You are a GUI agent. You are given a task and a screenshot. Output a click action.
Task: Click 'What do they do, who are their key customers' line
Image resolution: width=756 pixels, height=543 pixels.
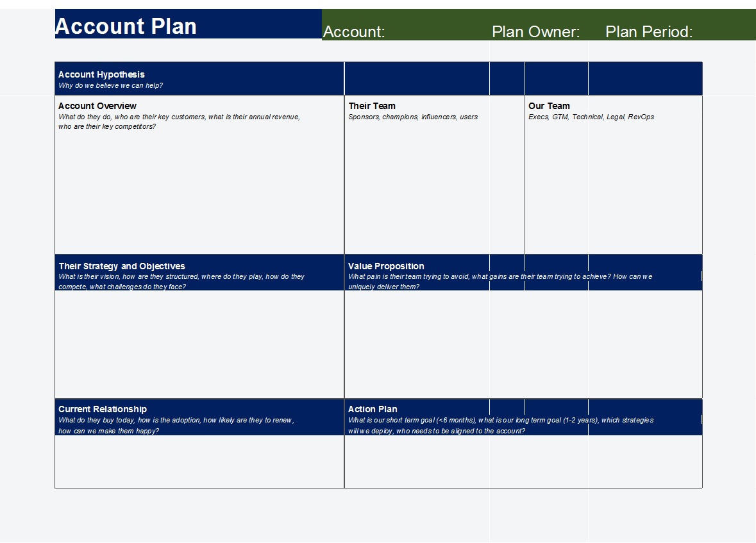[x=179, y=117]
